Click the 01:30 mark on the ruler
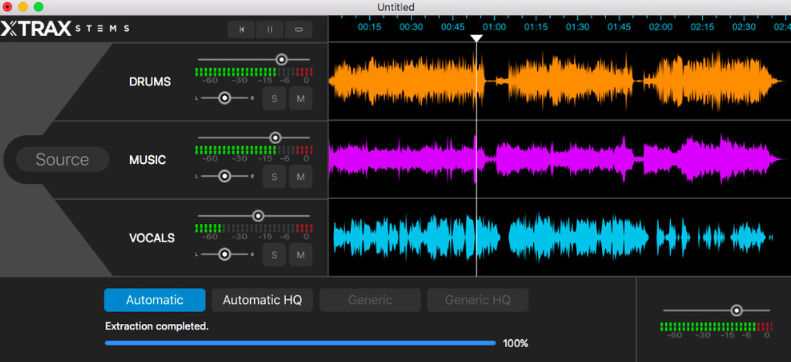The image size is (791, 362). pos(577,27)
